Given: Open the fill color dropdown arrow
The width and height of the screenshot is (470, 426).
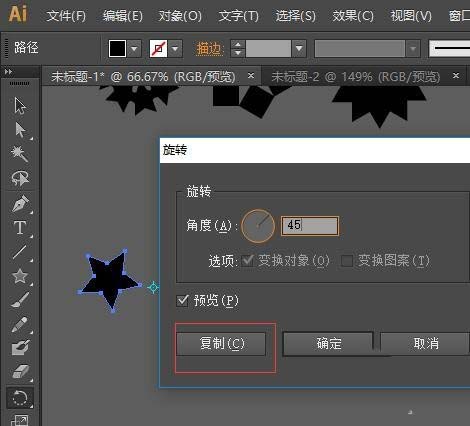Looking at the screenshot, I should tap(134, 49).
